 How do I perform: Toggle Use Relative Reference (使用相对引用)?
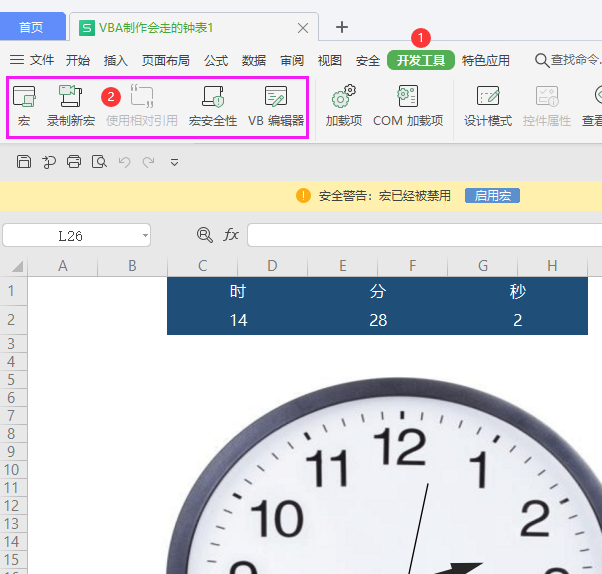click(142, 106)
